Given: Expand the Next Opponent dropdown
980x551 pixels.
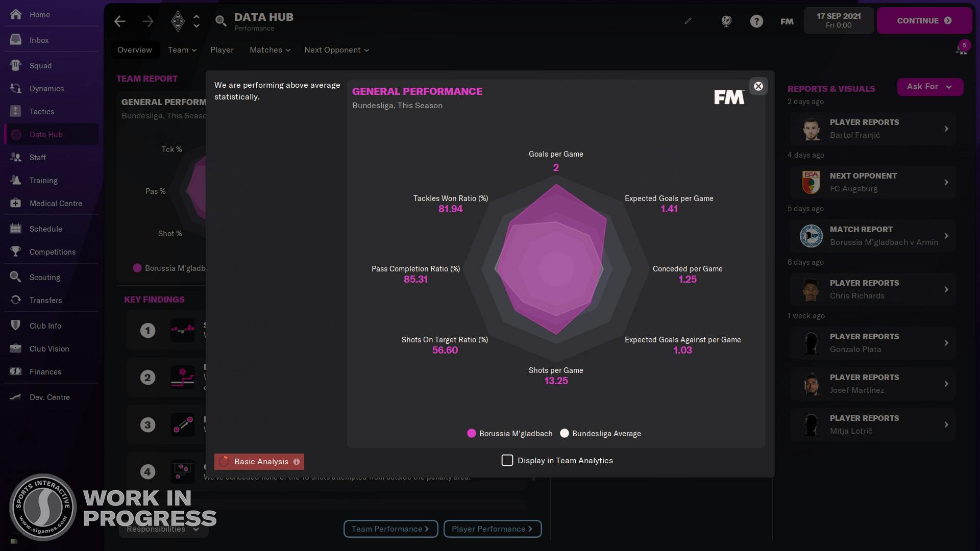Looking at the screenshot, I should pyautogui.click(x=336, y=50).
